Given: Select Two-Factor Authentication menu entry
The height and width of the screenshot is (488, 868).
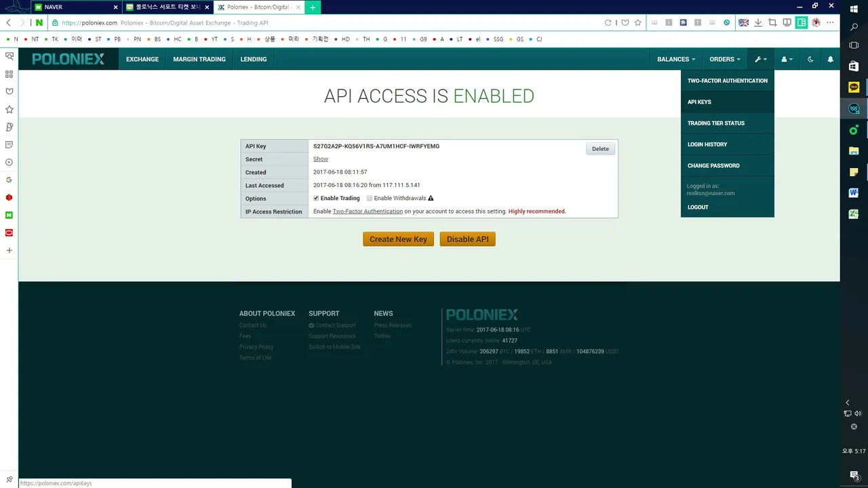Looking at the screenshot, I should [x=727, y=81].
